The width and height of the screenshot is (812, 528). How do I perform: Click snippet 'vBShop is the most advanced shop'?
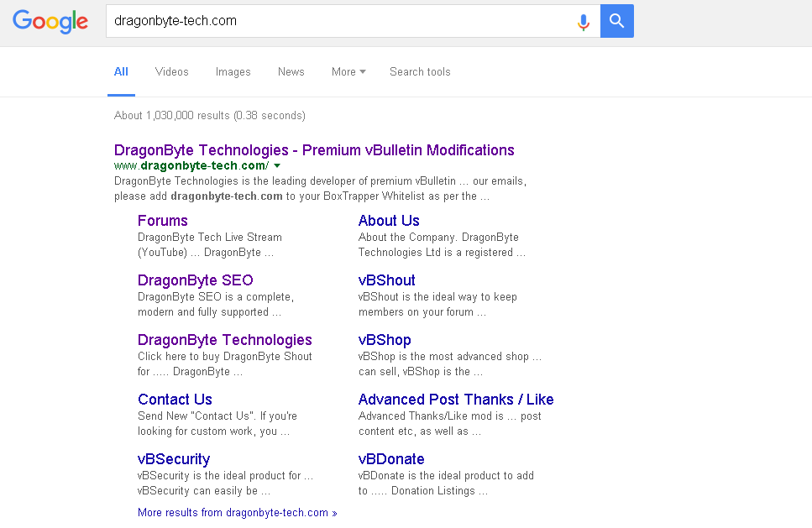pos(444,356)
